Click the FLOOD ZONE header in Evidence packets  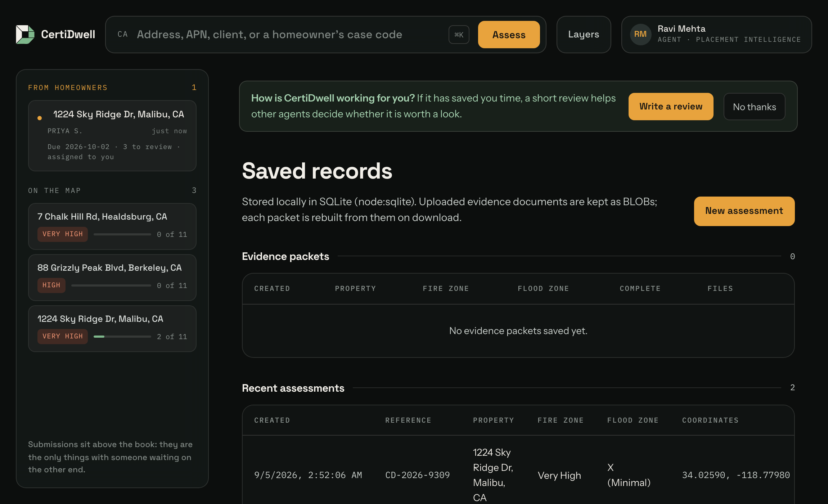click(543, 289)
